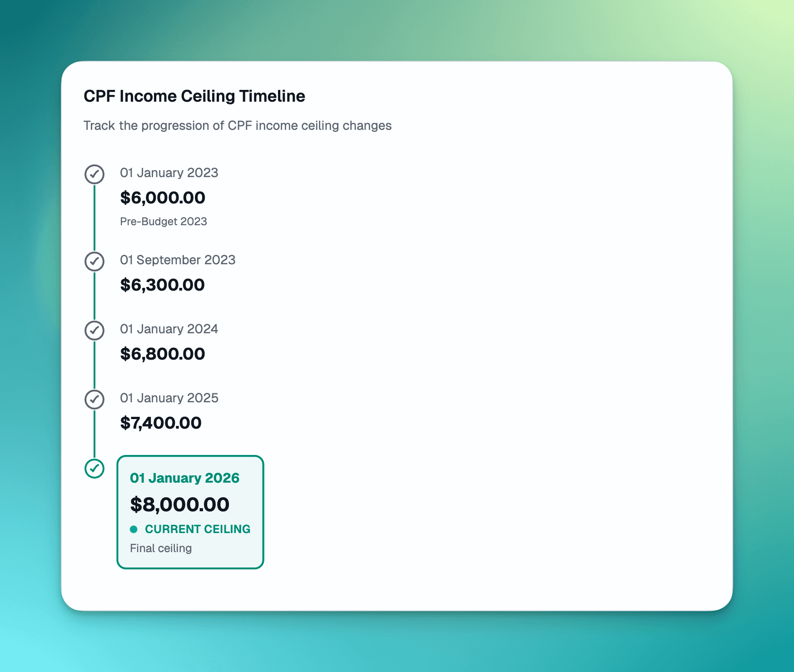Select the checkmark marker for 01 January 2025

pyautogui.click(x=94, y=400)
